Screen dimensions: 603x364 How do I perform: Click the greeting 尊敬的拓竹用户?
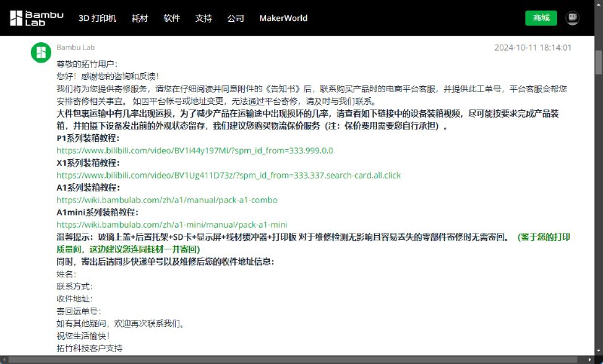point(87,64)
